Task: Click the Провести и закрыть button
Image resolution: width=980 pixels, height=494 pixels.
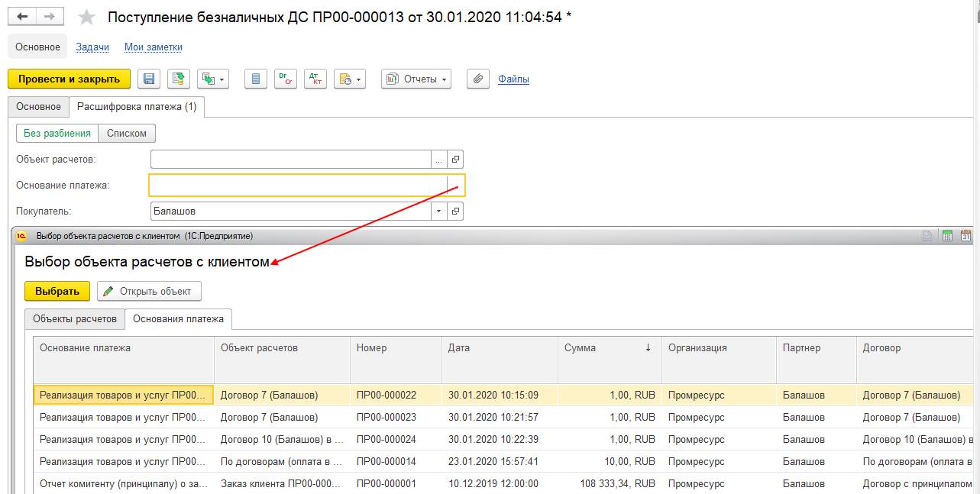Action: pyautogui.click(x=69, y=79)
